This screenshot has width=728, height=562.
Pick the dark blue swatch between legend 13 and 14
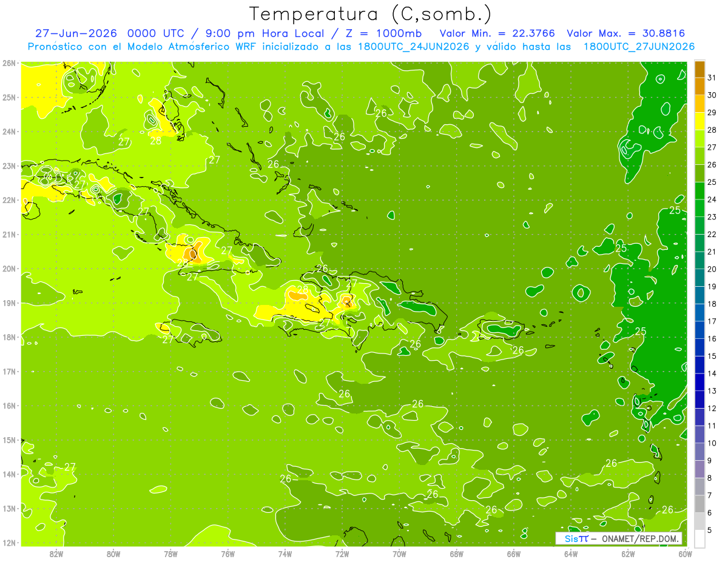click(699, 383)
